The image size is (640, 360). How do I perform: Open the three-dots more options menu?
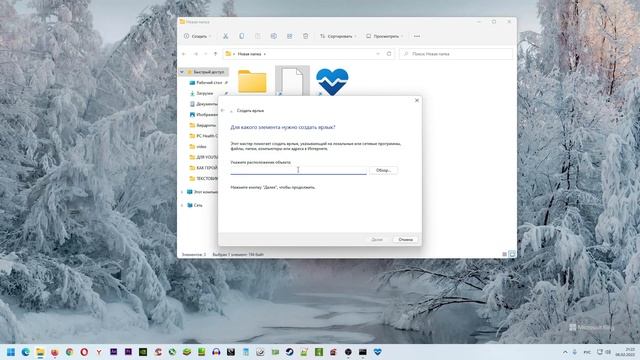tap(417, 36)
